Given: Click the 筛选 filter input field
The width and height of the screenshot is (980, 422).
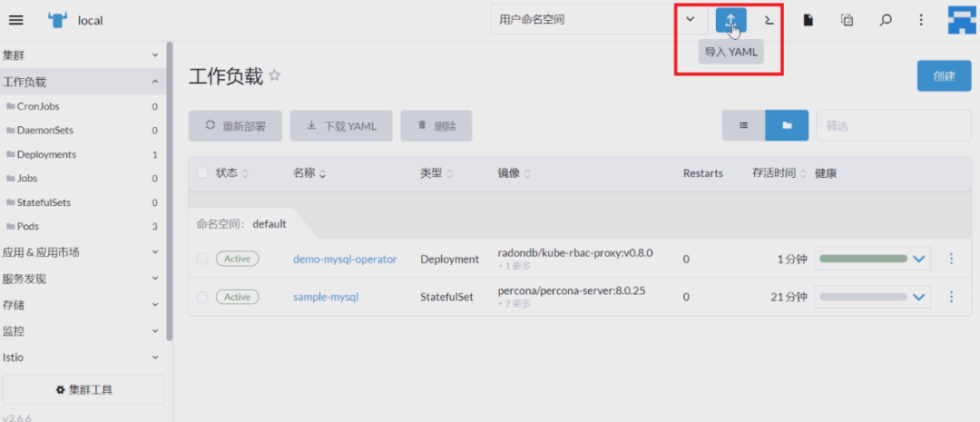Looking at the screenshot, I should click(894, 125).
